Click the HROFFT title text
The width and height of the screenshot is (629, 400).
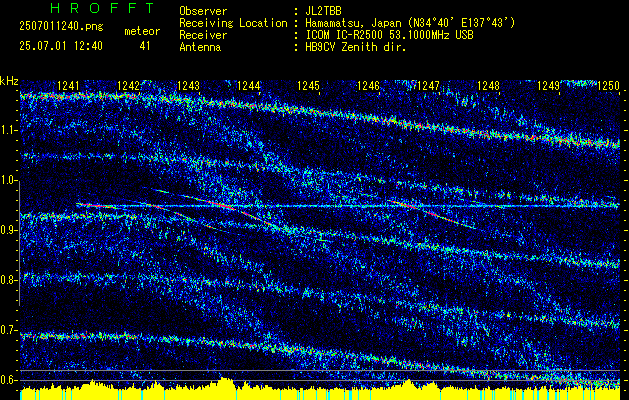[102, 8]
